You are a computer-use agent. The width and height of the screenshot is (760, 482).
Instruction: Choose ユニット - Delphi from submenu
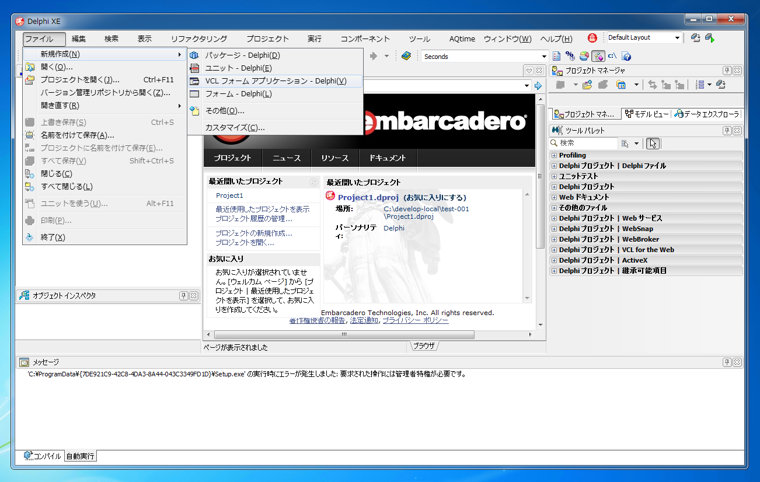click(275, 68)
